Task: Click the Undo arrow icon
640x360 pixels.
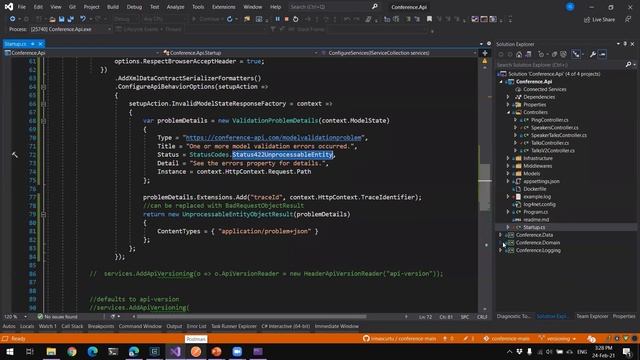Action: 83,19
